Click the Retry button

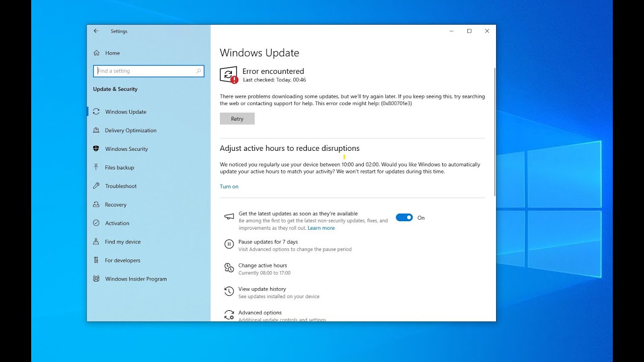237,119
